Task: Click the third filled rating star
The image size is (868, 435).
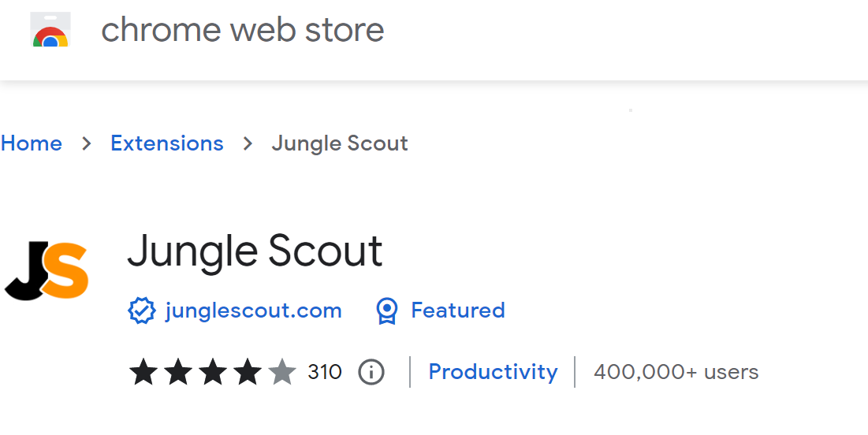Action: (213, 372)
